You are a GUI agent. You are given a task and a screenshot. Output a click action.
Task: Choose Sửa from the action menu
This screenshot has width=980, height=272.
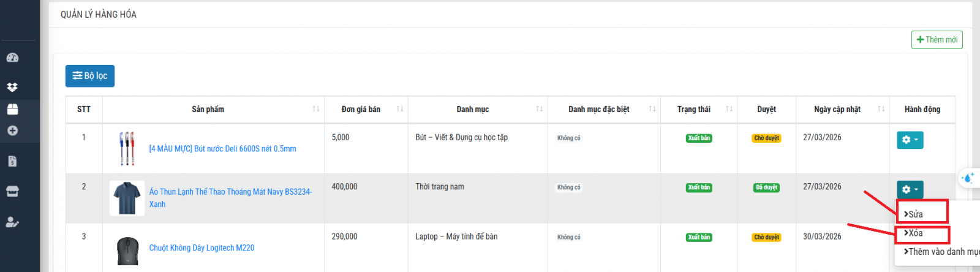(913, 214)
